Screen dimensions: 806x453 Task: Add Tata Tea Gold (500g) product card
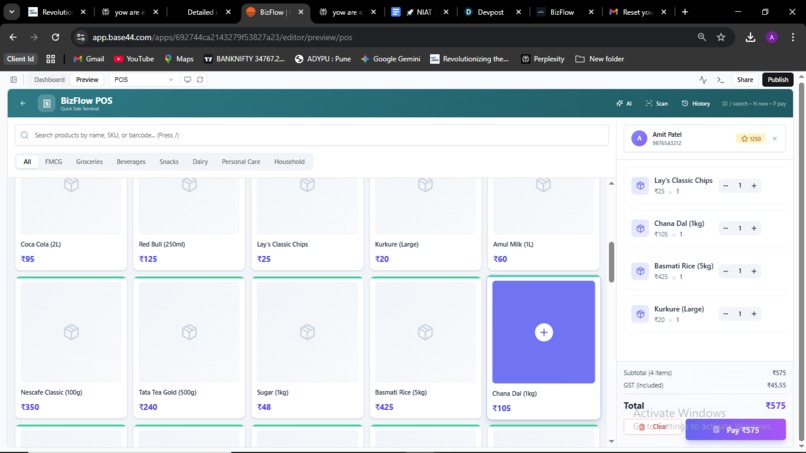(x=189, y=347)
